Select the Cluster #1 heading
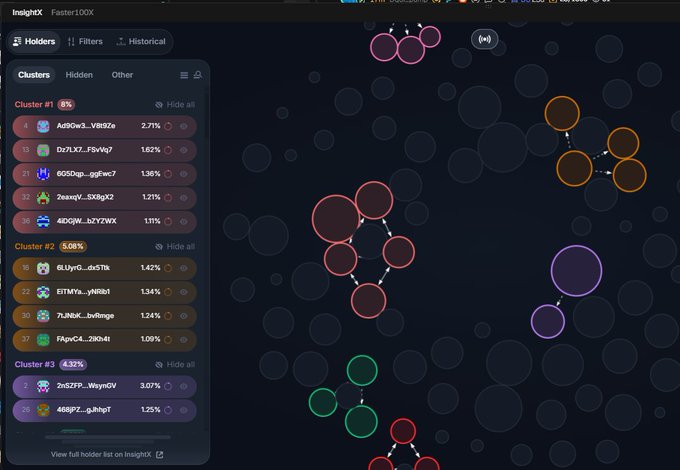680x470 pixels. [34, 104]
